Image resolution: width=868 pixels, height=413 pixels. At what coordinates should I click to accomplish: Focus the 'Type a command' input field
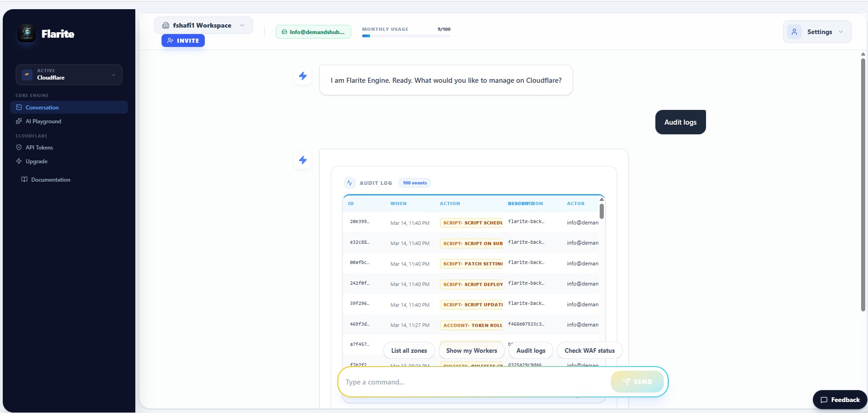pos(474,382)
